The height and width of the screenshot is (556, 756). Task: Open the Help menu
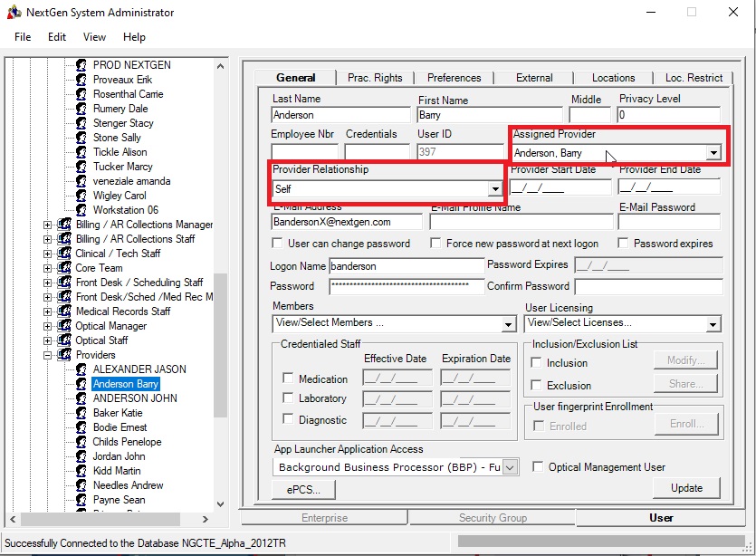click(x=134, y=37)
